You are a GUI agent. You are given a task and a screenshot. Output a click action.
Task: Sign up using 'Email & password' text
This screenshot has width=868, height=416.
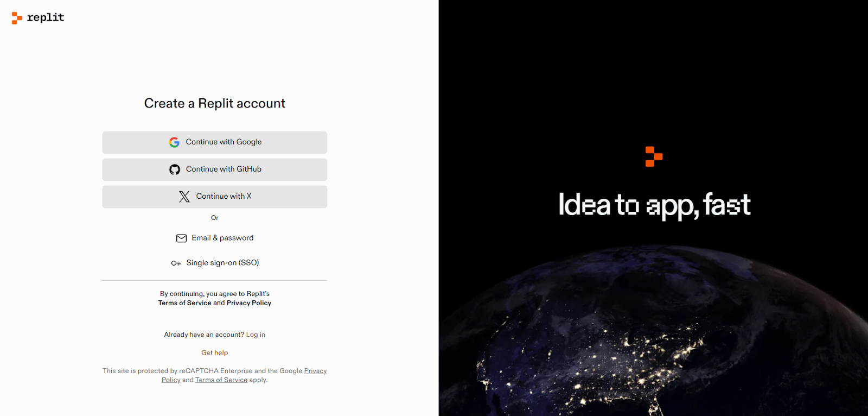[x=222, y=238]
